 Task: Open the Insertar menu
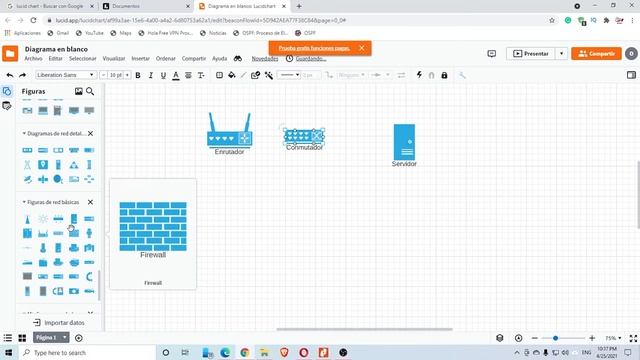click(140, 59)
